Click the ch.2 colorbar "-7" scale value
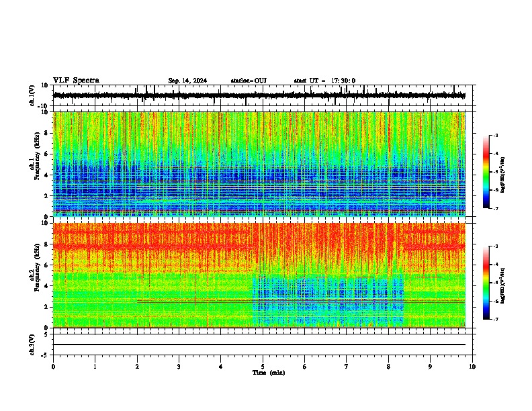 click(x=495, y=319)
